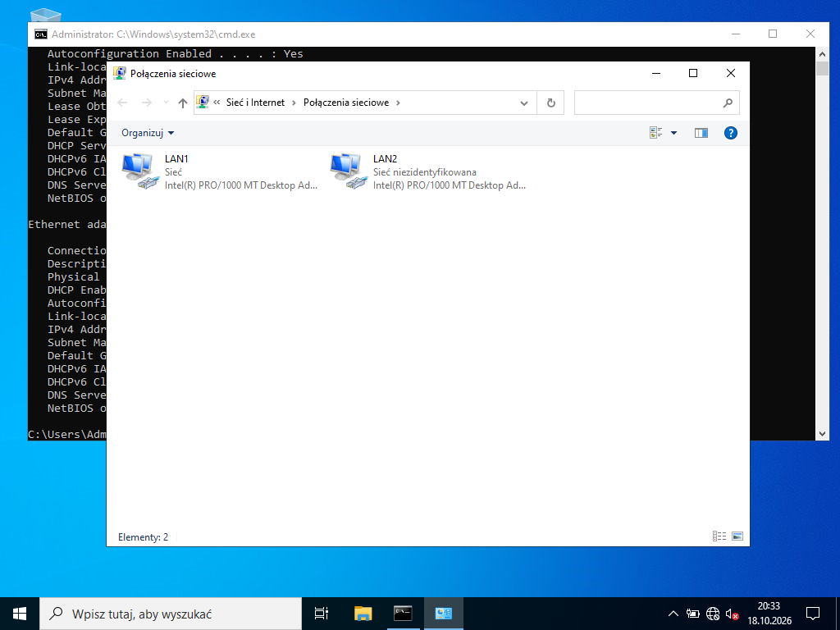The width and height of the screenshot is (840, 630).
Task: Click the cmd.exe window title bar icon
Action: (x=41, y=34)
